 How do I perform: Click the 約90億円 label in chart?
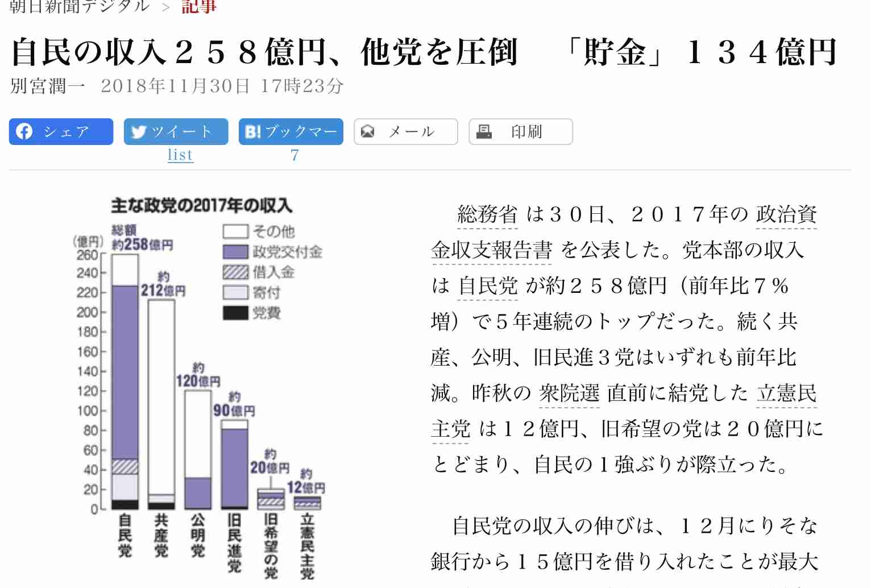tap(234, 404)
